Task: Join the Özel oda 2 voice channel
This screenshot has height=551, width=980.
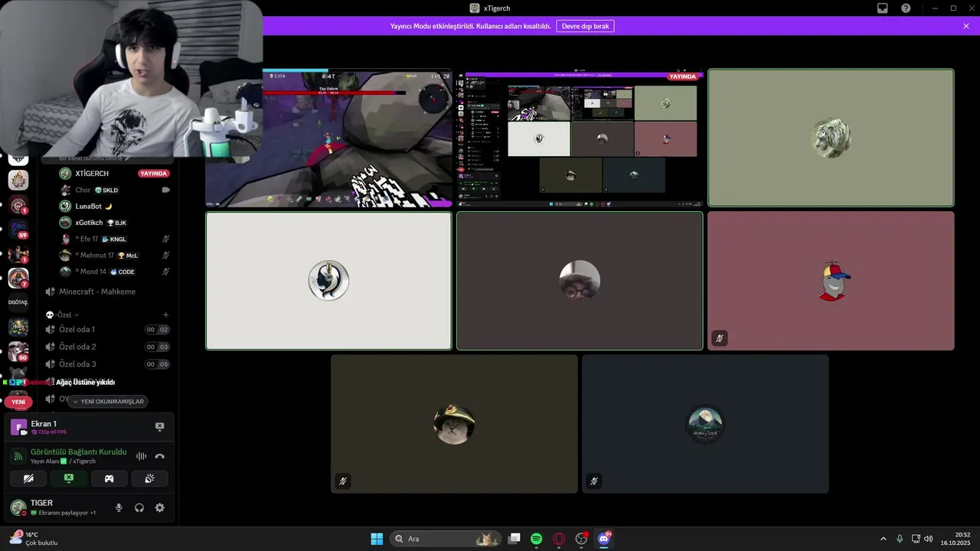Action: point(107,347)
